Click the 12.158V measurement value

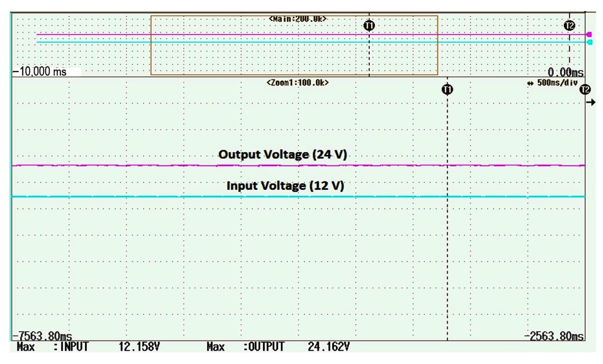click(x=139, y=347)
